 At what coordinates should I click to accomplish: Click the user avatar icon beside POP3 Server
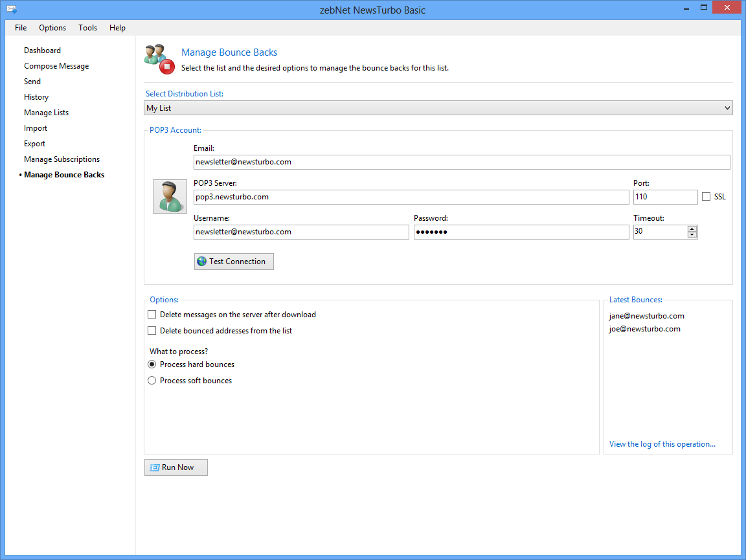click(170, 197)
